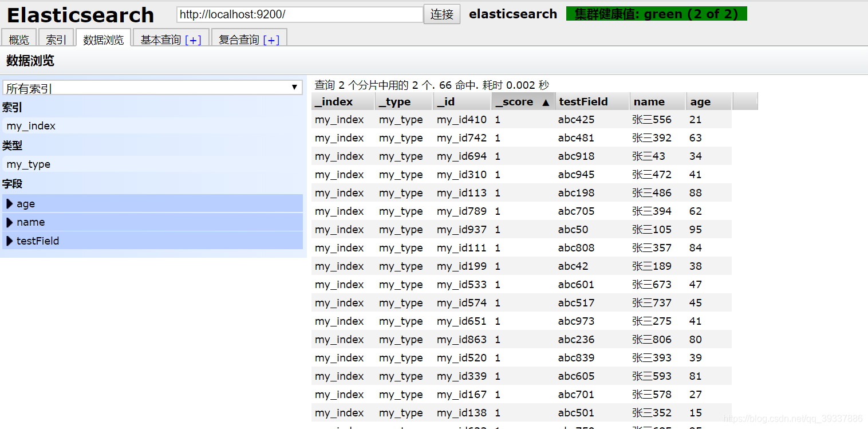Image resolution: width=868 pixels, height=429 pixels.
Task: Open the row with id my_id574
Action: (x=521, y=303)
